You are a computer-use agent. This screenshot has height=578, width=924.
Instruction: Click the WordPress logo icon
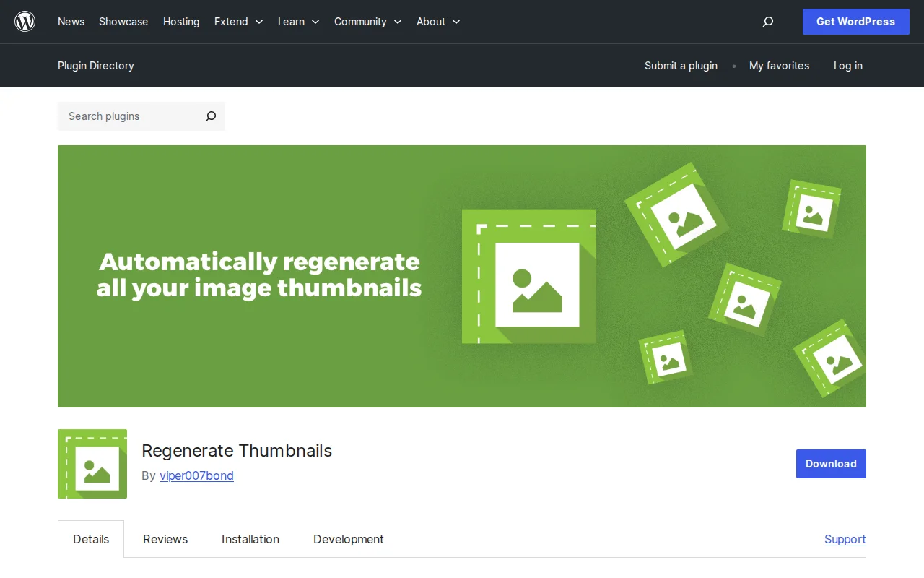pyautogui.click(x=25, y=21)
